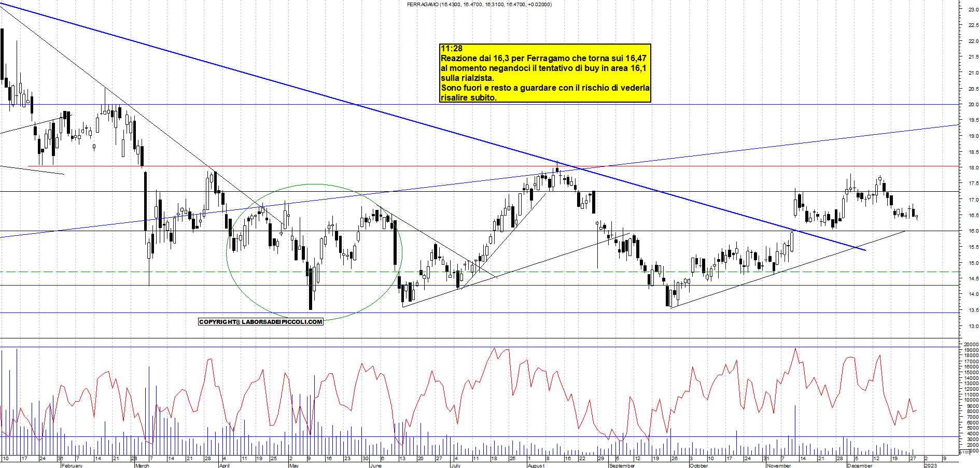980x468 pixels.
Task: Click the 3000 volume axis label
Action: pos(972,439)
